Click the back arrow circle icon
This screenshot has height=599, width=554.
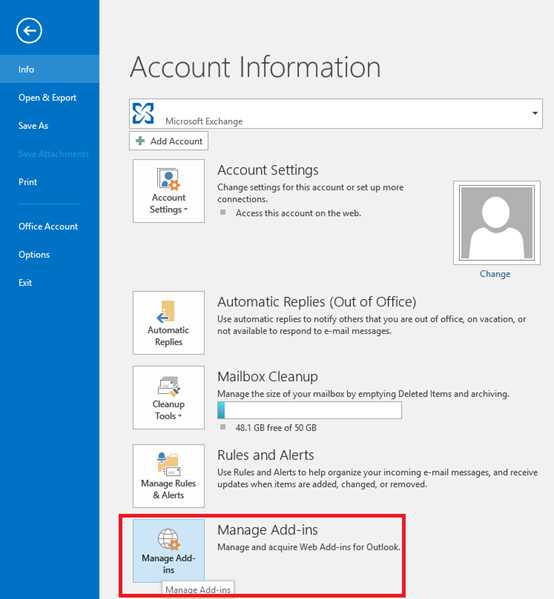(29, 31)
